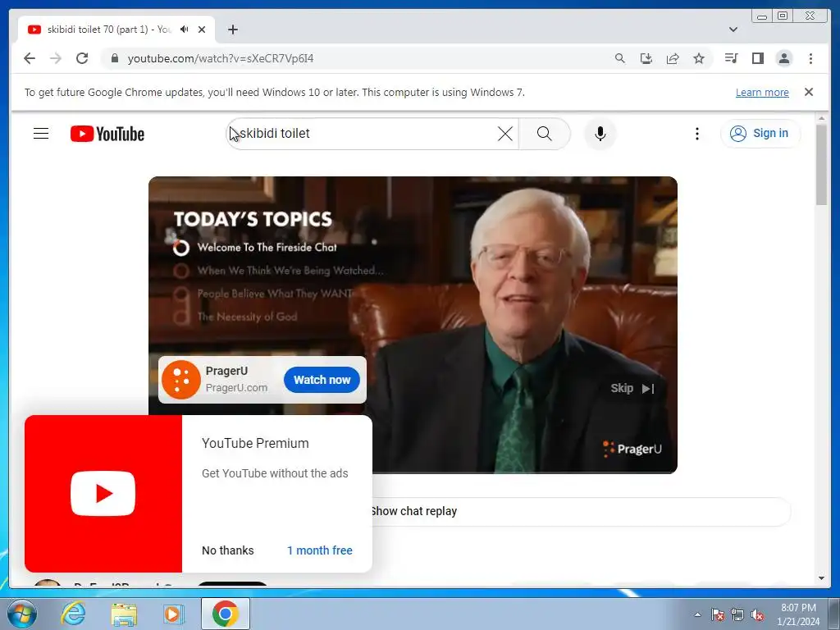The image size is (840, 630).
Task: Go back with the browser back arrow
Action: 30,58
